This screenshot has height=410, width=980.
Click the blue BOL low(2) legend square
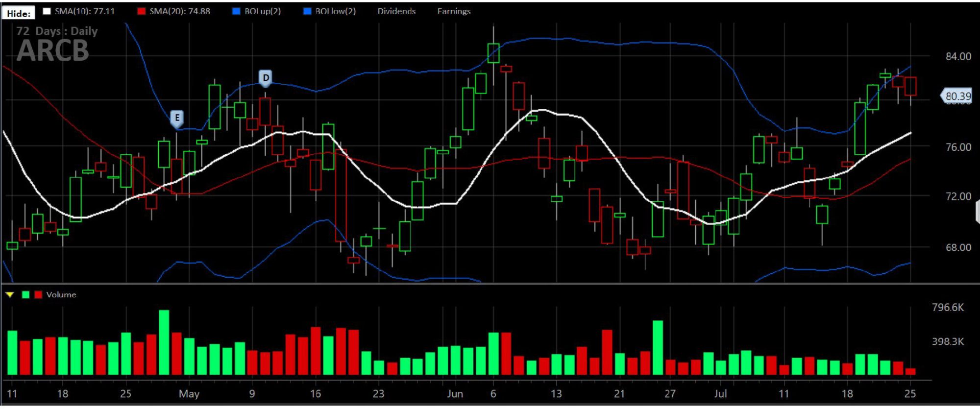pos(307,11)
